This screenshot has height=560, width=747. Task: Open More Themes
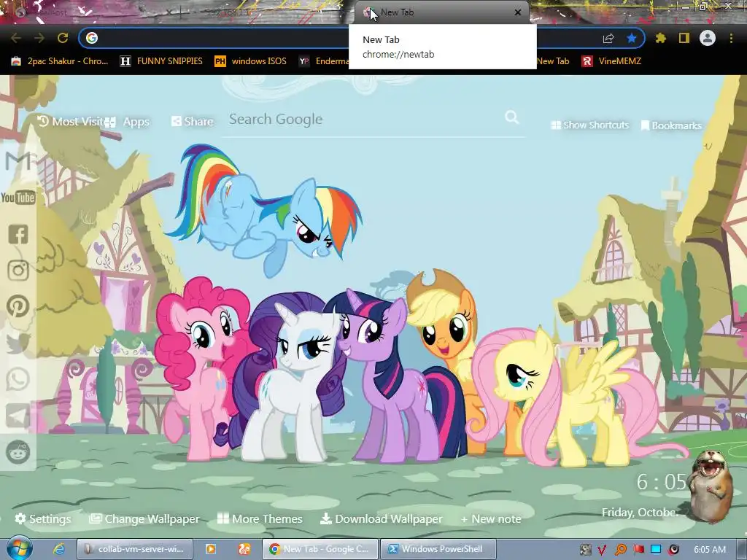(260, 518)
